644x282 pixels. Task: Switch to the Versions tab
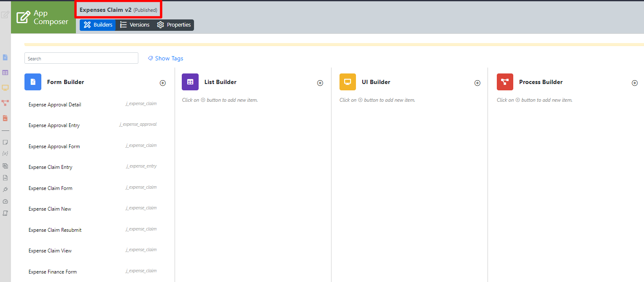click(135, 25)
